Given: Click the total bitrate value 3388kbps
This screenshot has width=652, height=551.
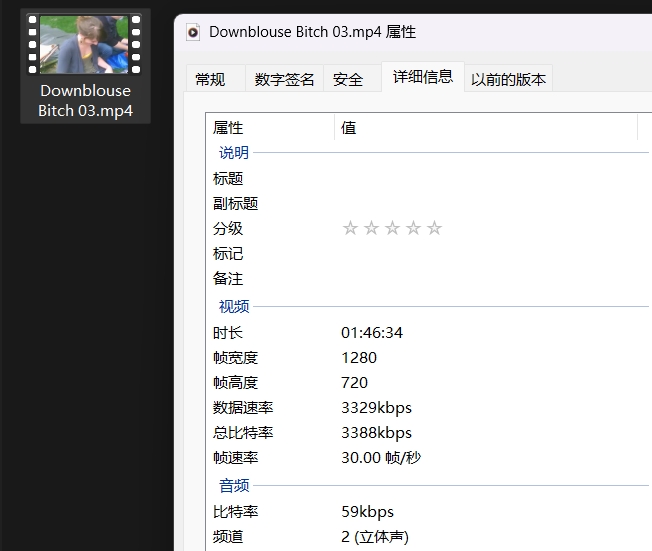Looking at the screenshot, I should click(x=376, y=433).
